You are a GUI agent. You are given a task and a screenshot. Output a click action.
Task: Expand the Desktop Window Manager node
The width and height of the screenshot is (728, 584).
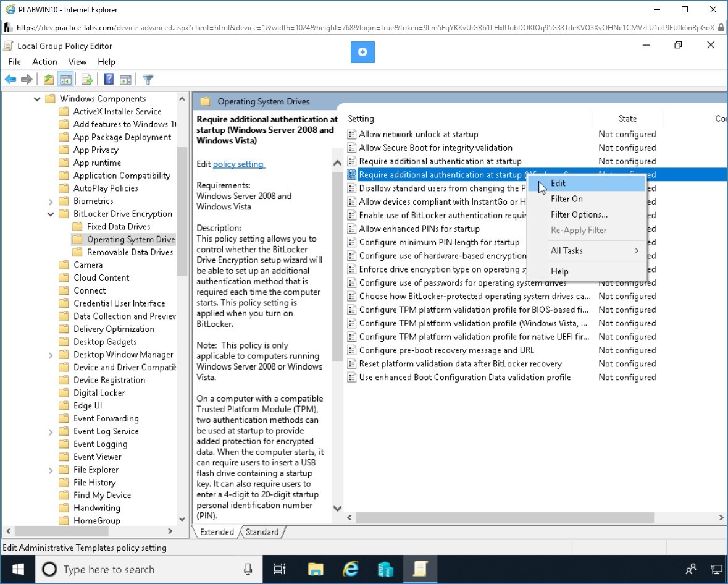click(51, 355)
